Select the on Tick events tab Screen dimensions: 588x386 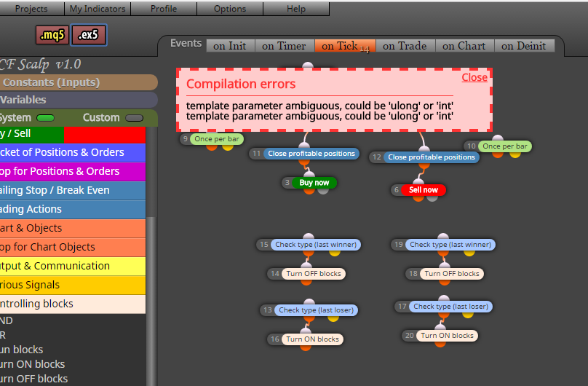point(345,46)
